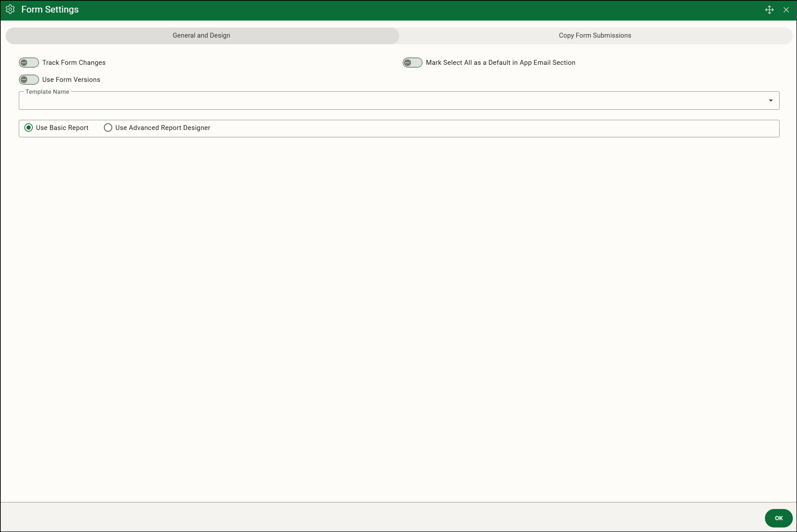797x532 pixels.
Task: Expand the Template Name dropdown arrow
Action: (x=771, y=101)
